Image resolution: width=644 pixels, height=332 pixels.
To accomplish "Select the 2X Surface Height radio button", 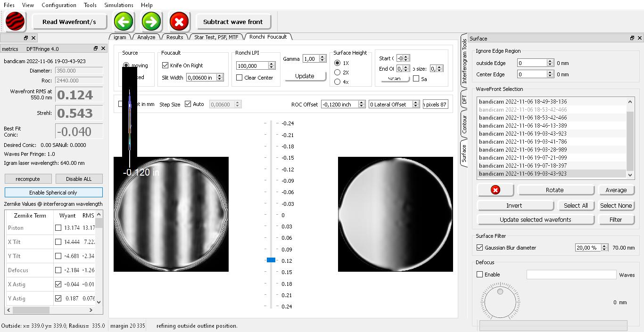I will click(338, 73).
